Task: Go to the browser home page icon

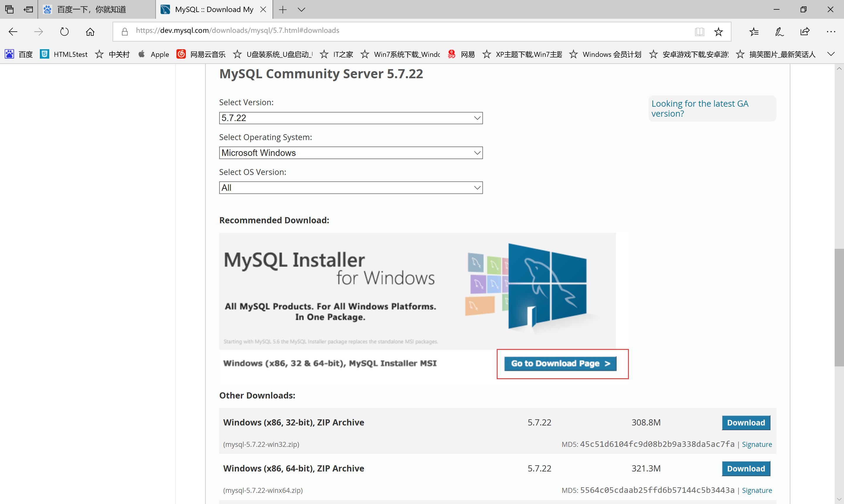Action: (90, 32)
